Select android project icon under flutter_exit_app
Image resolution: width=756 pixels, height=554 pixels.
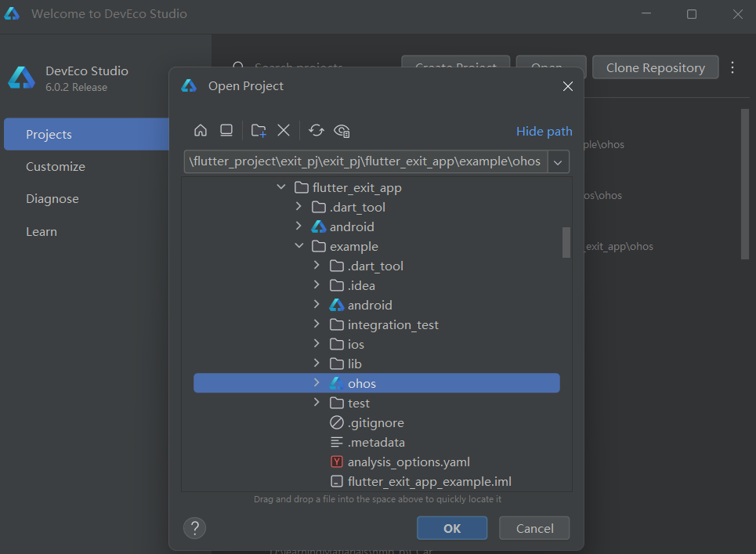[319, 226]
